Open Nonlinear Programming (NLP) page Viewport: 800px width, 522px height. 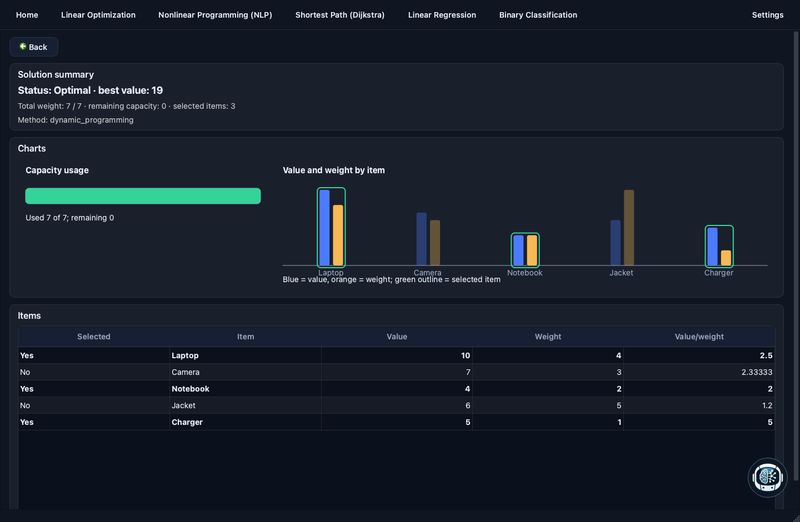(x=215, y=15)
